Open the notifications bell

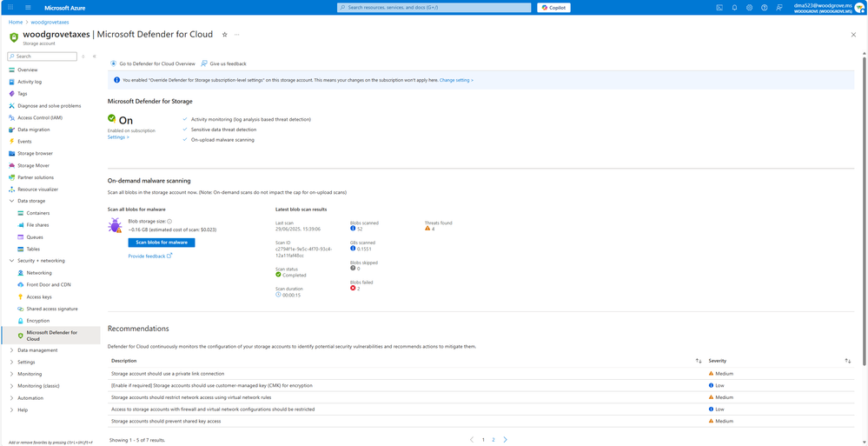pyautogui.click(x=734, y=7)
